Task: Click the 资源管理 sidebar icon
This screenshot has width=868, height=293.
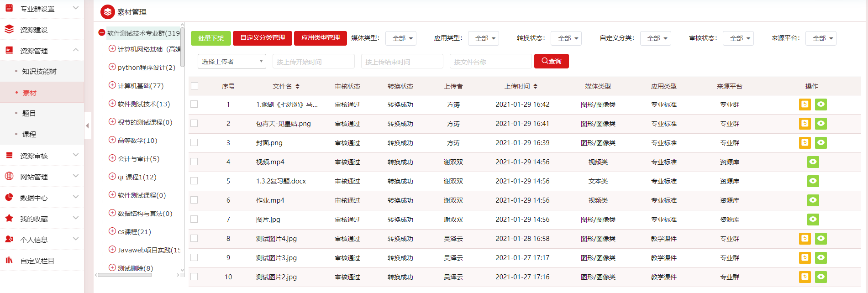Action: pyautogui.click(x=9, y=50)
